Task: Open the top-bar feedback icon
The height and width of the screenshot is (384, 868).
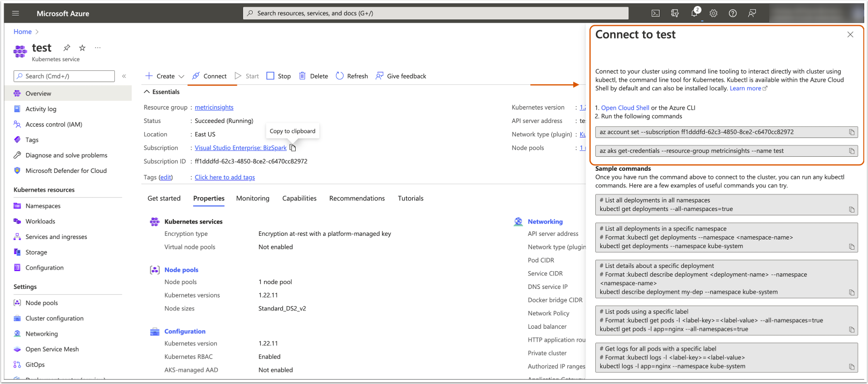Action: pos(752,13)
